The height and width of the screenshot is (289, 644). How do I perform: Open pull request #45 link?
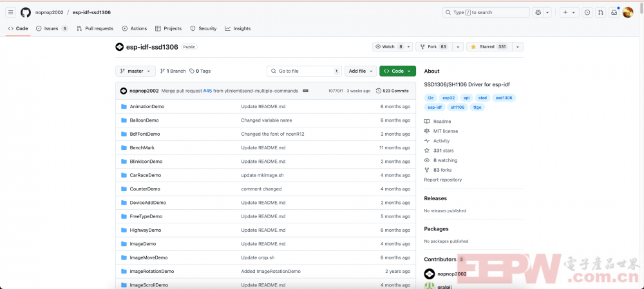[x=207, y=91]
